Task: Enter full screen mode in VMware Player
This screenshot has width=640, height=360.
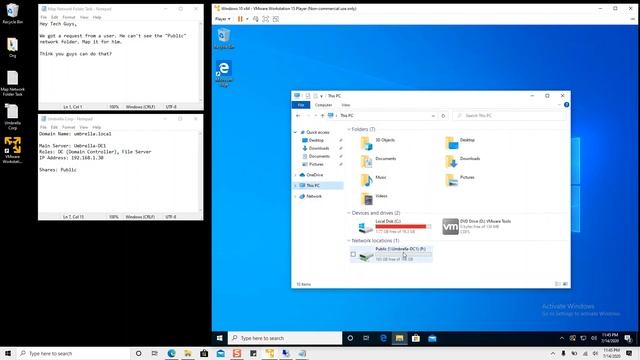Action: tap(266, 19)
